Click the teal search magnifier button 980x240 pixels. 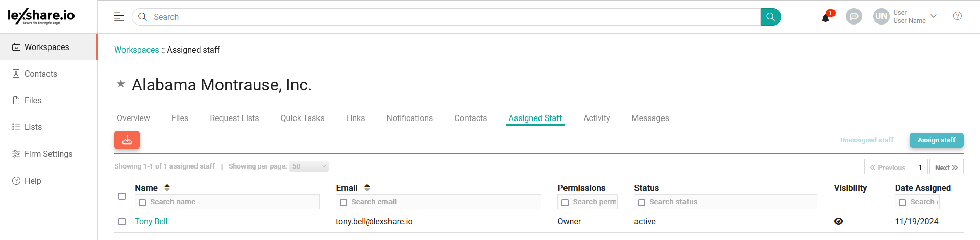pyautogui.click(x=770, y=17)
